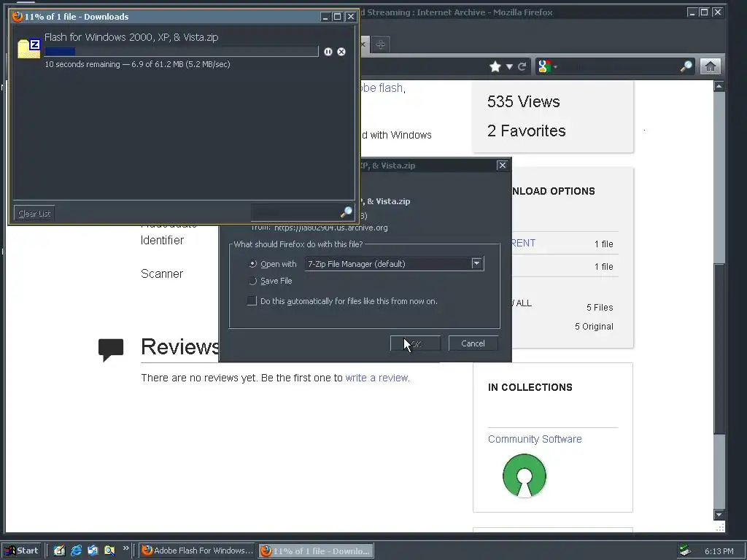Click the Google search input field
The height and width of the screenshot is (560, 747).
619,66
